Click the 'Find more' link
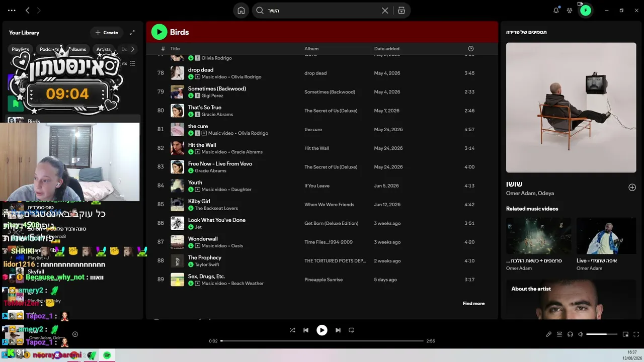Screen dimensions: 644x362 473,304
